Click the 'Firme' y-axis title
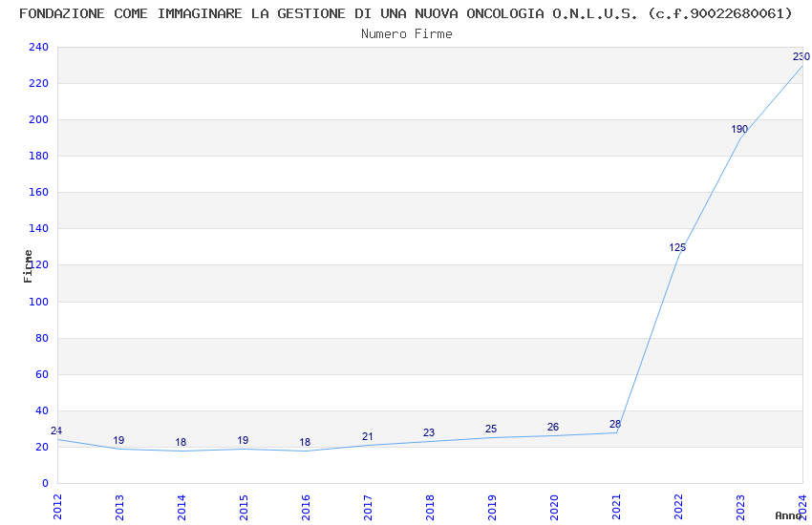Image resolution: width=812 pixels, height=525 pixels. pyautogui.click(x=28, y=266)
